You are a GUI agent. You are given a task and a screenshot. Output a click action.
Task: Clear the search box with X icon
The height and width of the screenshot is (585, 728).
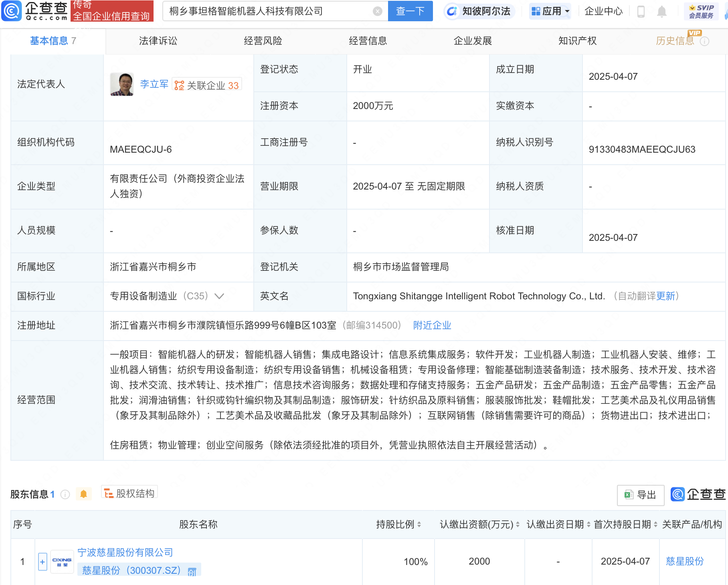377,11
